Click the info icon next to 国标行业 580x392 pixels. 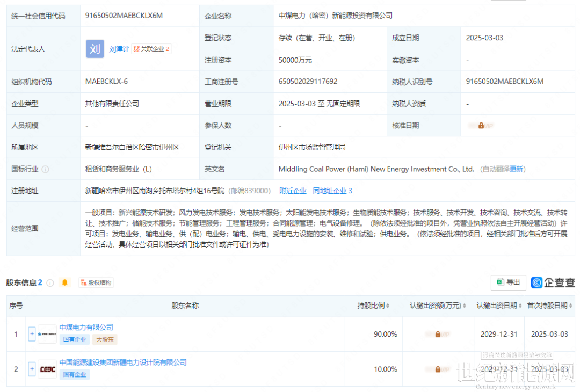(x=46, y=169)
